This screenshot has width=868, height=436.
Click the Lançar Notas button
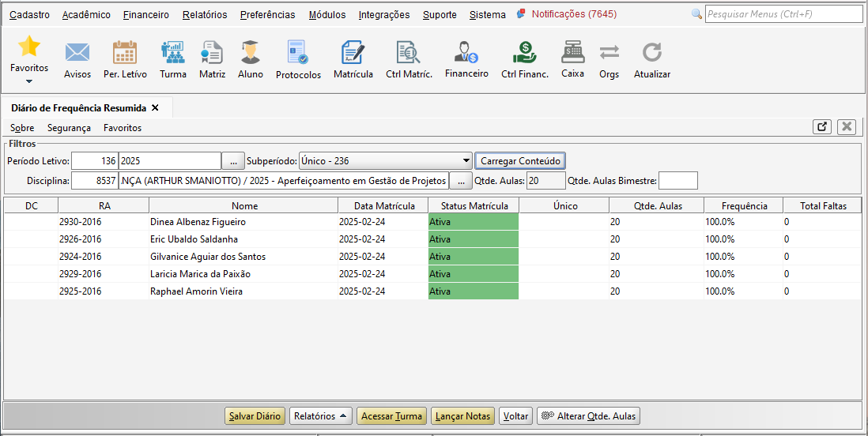pos(462,416)
